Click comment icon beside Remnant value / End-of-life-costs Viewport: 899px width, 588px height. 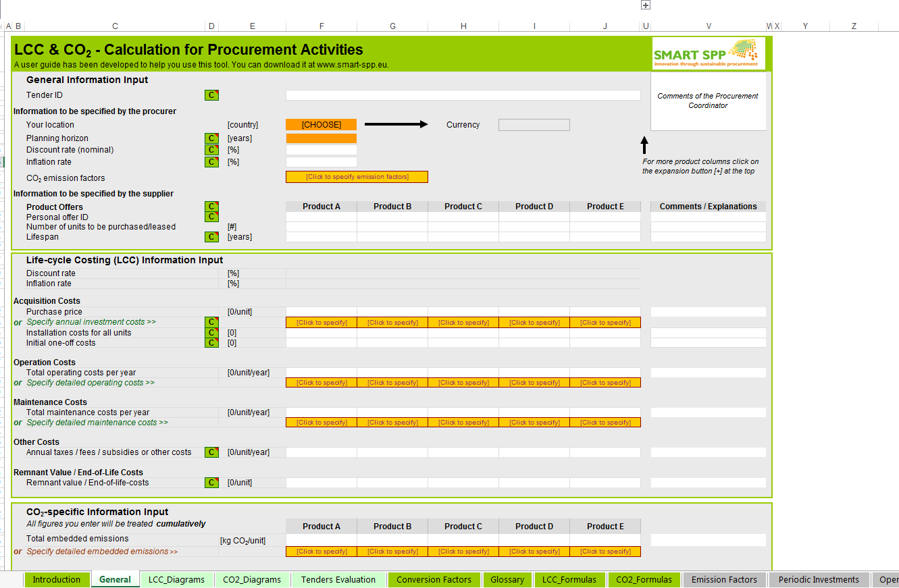[212, 483]
